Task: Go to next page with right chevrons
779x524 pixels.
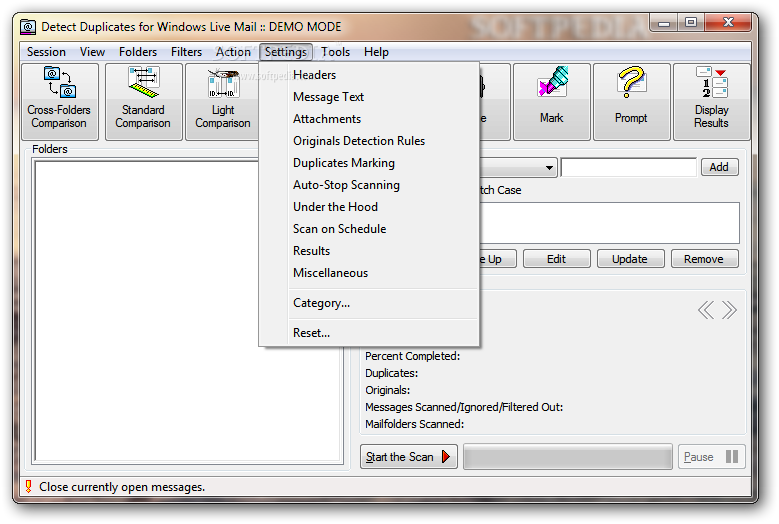Action: click(729, 310)
